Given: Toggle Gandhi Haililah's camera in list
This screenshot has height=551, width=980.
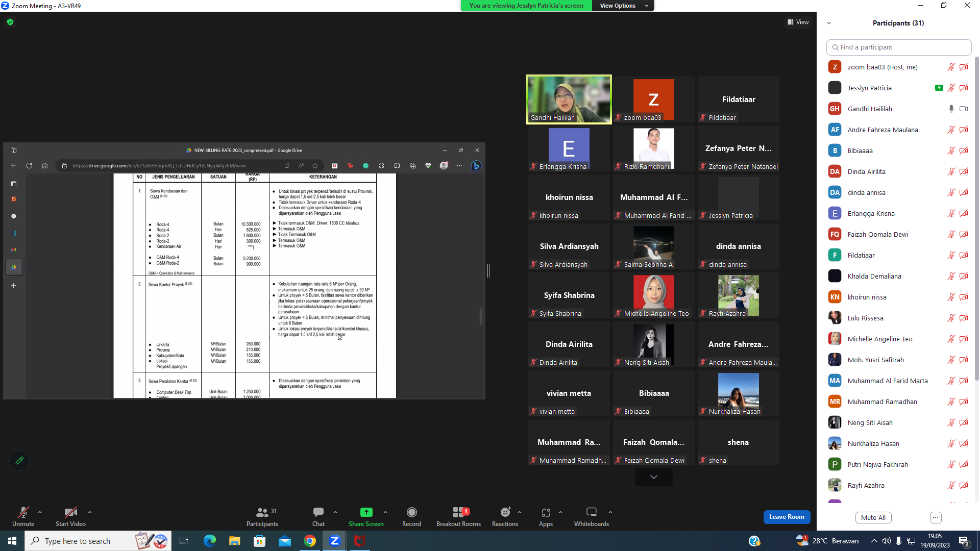Looking at the screenshot, I should coord(964,109).
